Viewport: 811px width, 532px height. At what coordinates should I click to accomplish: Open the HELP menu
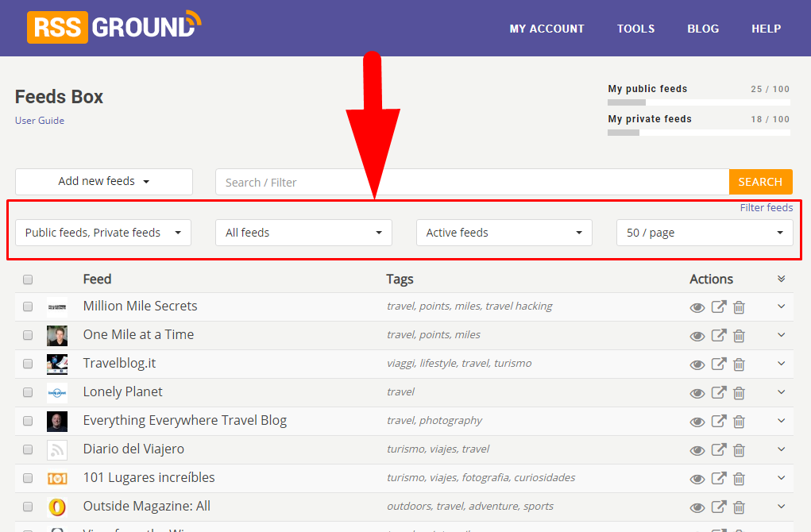tap(766, 29)
